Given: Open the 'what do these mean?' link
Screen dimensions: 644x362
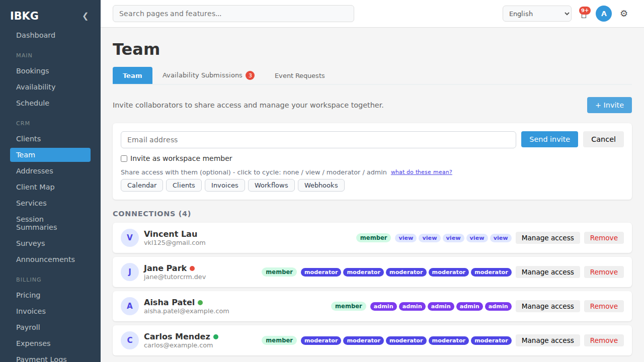Looking at the screenshot, I should click(422, 172).
